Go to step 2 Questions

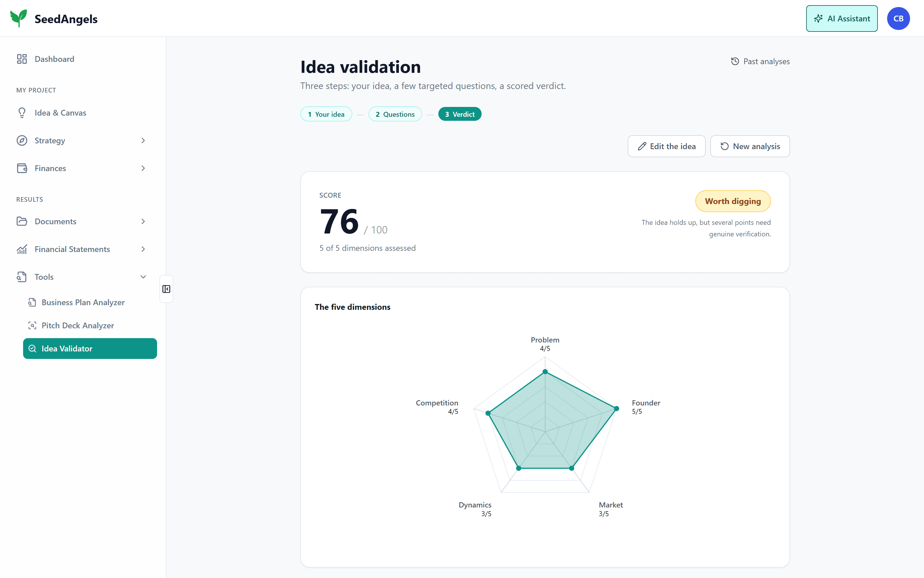(x=395, y=114)
